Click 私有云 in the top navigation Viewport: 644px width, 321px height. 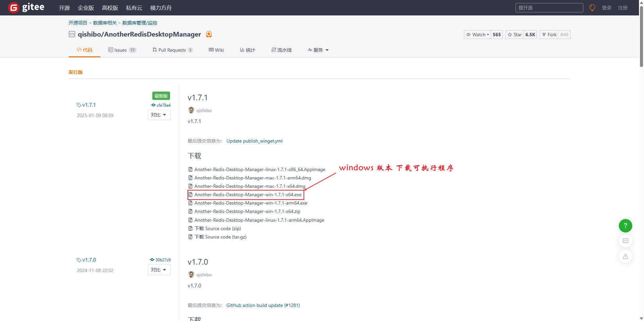point(134,8)
